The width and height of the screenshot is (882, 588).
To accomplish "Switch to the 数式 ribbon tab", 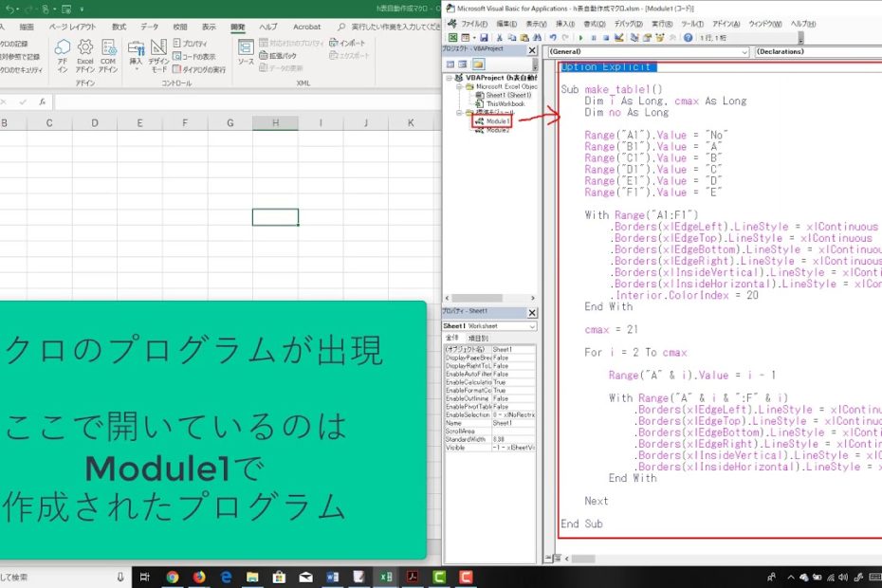I will point(119,27).
